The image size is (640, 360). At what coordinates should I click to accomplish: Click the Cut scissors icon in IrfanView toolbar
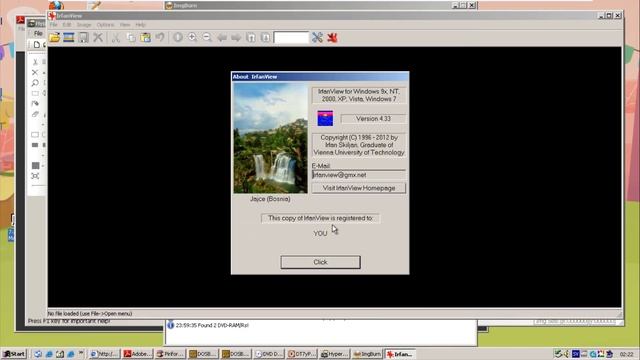pos(116,38)
